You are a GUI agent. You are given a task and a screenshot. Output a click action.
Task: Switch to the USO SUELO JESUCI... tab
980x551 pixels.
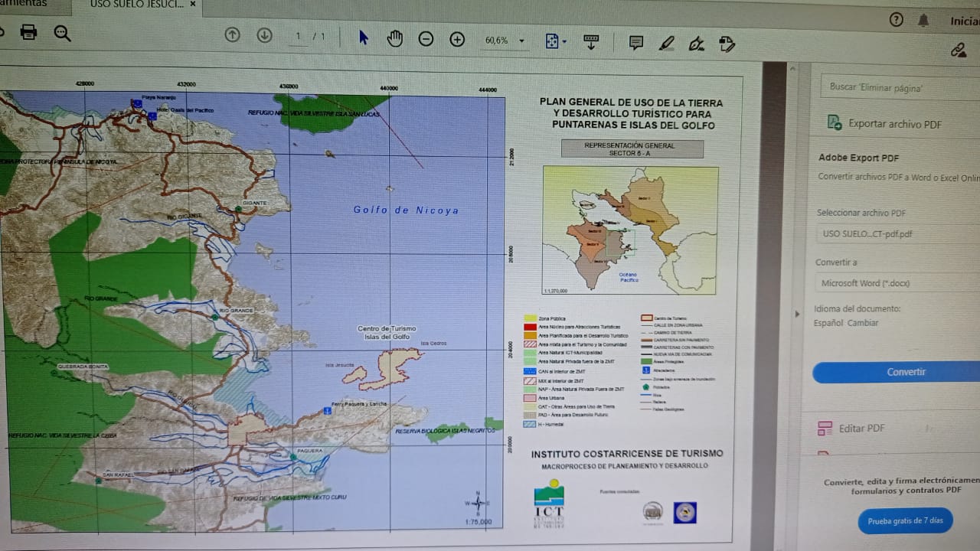(136, 4)
